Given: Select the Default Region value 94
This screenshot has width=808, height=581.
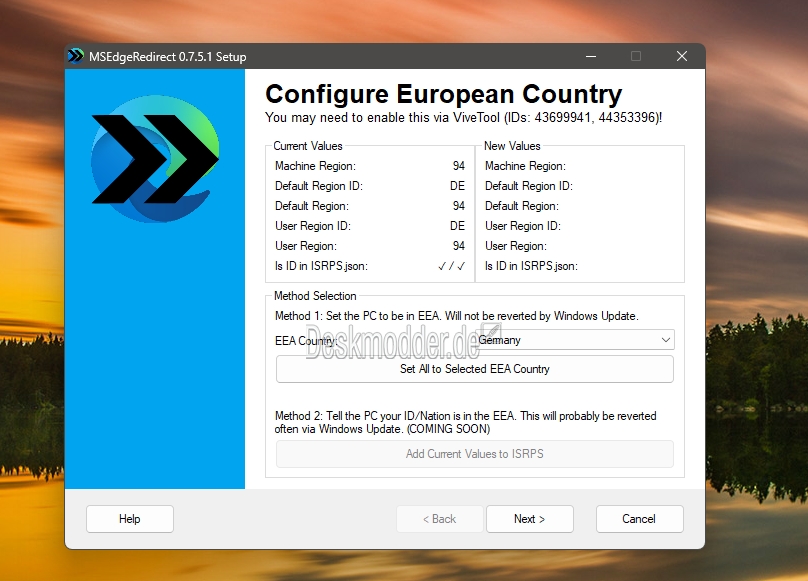Looking at the screenshot, I should [x=459, y=206].
